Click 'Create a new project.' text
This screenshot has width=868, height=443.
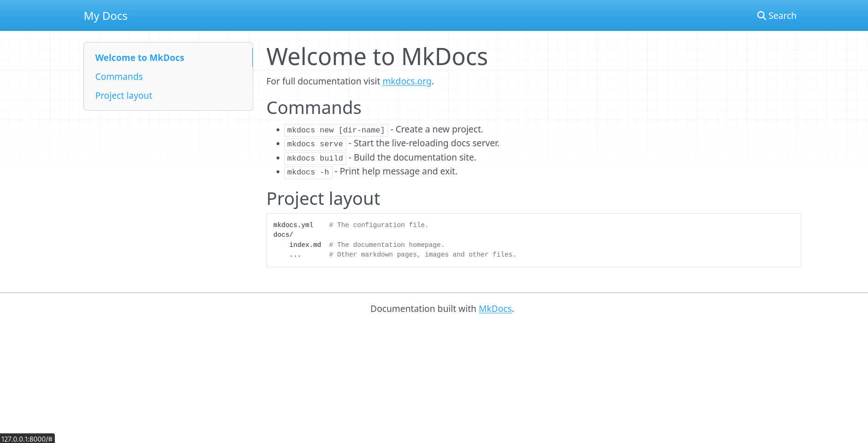(440, 129)
